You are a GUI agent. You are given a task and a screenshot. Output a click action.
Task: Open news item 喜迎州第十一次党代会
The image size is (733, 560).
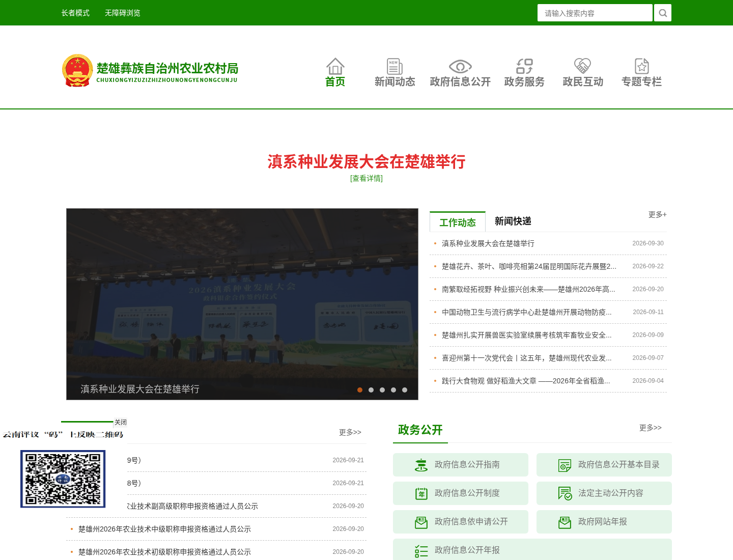pos(527,358)
